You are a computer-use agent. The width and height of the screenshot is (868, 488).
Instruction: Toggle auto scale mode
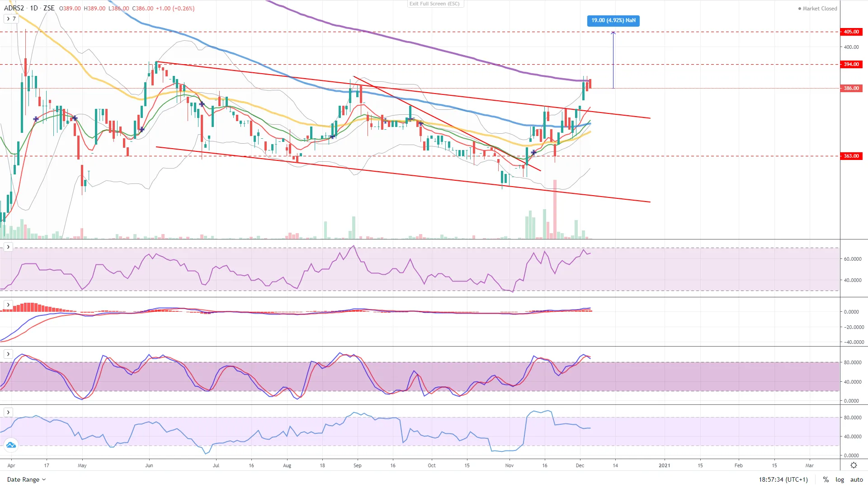point(856,479)
